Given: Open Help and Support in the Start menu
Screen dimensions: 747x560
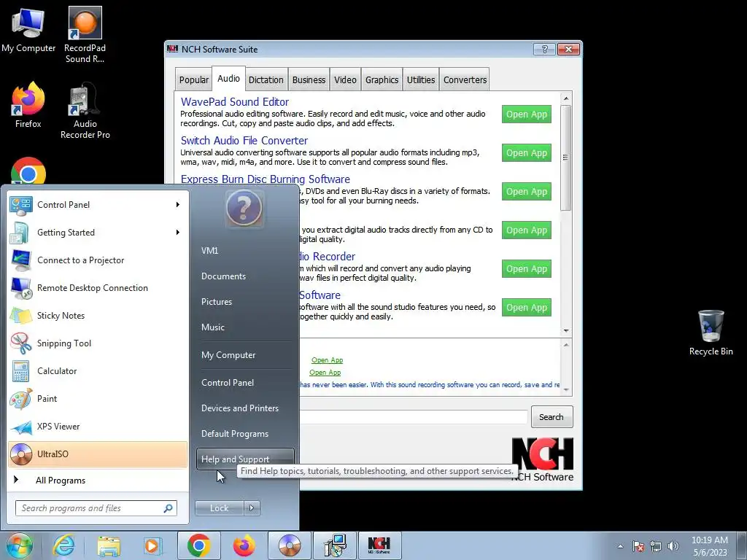Looking at the screenshot, I should click(245, 459).
